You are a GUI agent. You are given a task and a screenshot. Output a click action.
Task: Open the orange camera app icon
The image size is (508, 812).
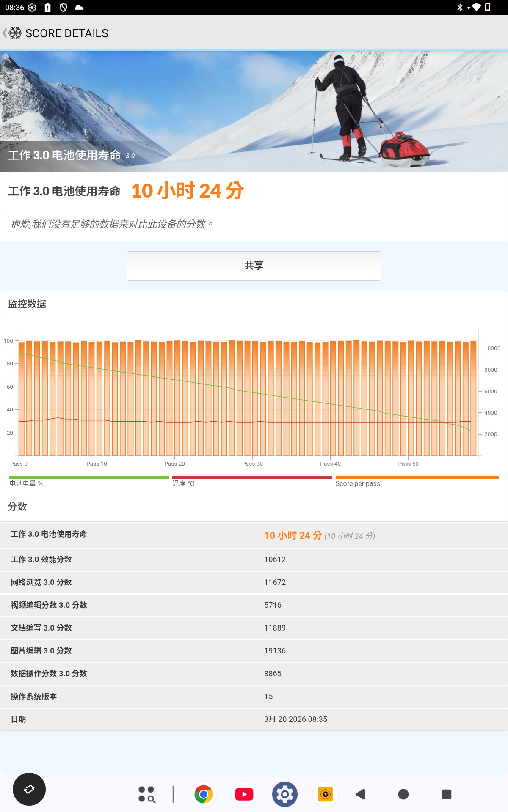pos(325,794)
